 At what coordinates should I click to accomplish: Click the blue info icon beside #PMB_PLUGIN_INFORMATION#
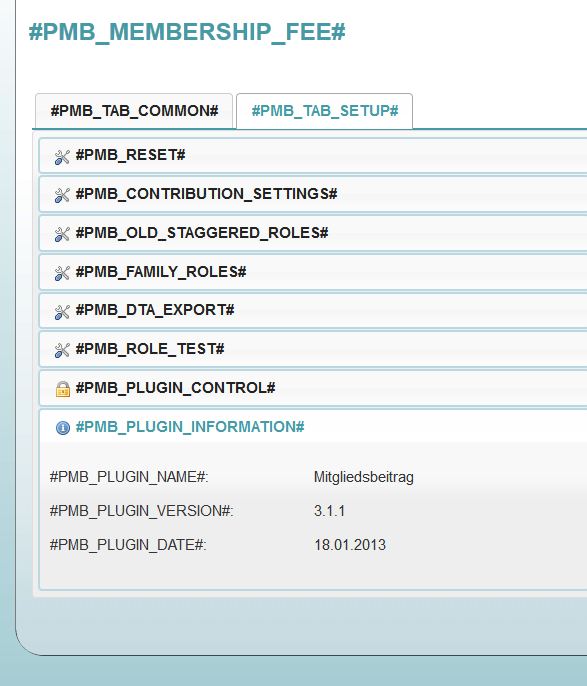point(63,427)
